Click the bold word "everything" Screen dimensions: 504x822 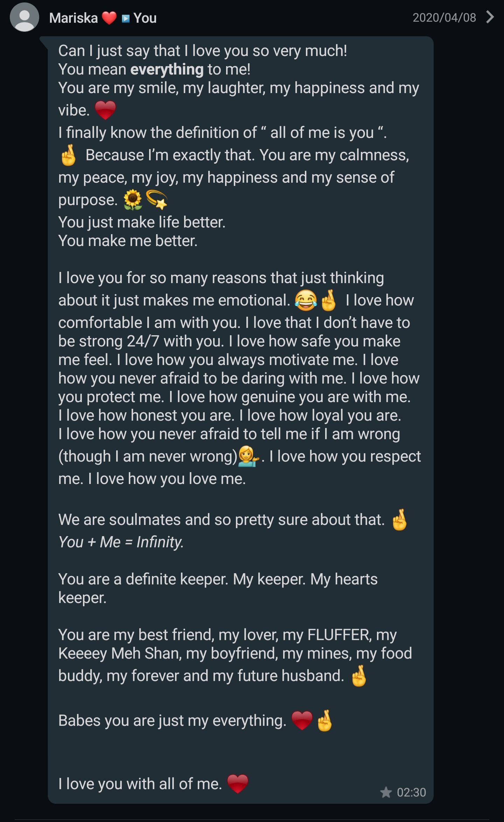167,69
